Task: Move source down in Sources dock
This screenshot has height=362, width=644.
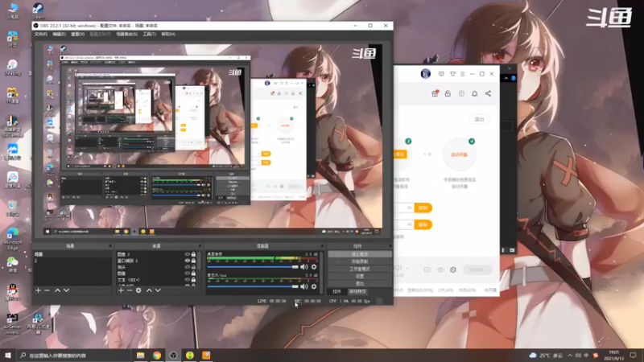Action: (x=158, y=290)
